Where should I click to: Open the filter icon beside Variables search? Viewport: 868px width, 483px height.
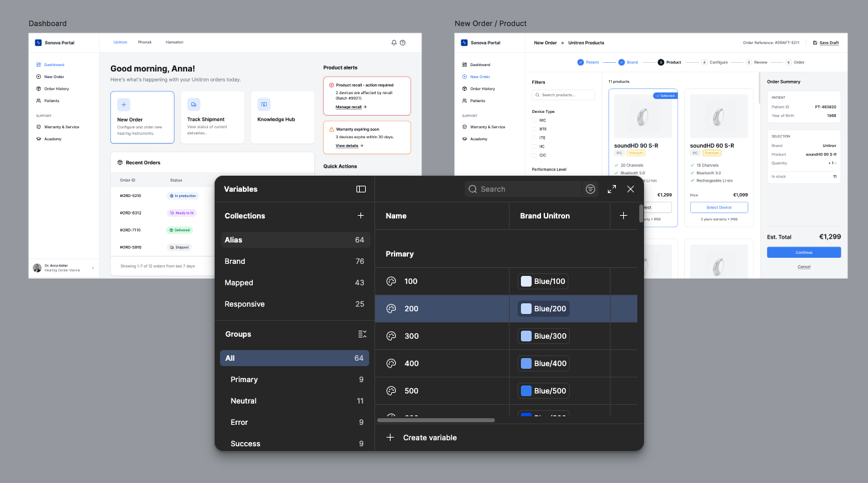tap(590, 189)
